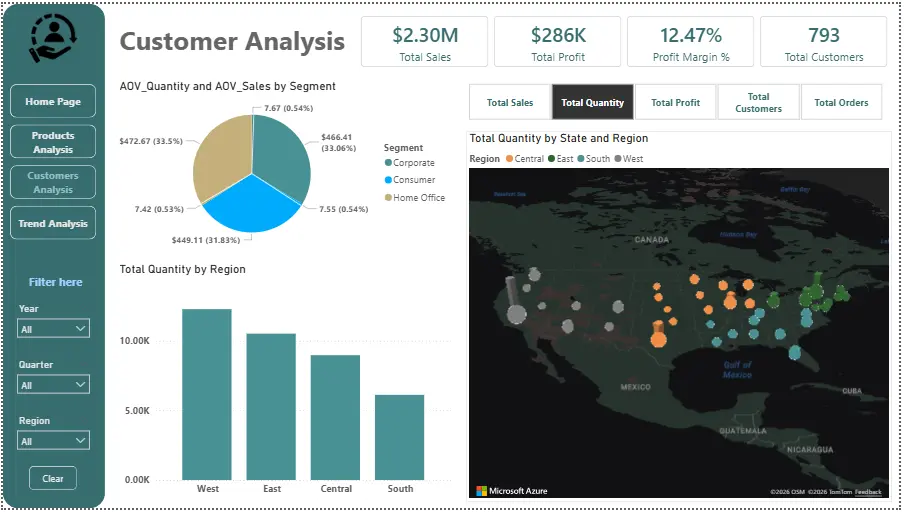The width and height of the screenshot is (904, 512).
Task: Select the South bar in quantity chart
Action: click(x=399, y=437)
